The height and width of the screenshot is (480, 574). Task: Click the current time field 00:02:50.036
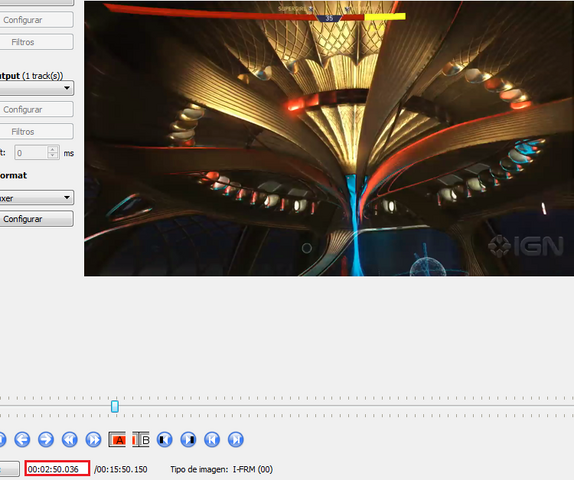click(57, 469)
